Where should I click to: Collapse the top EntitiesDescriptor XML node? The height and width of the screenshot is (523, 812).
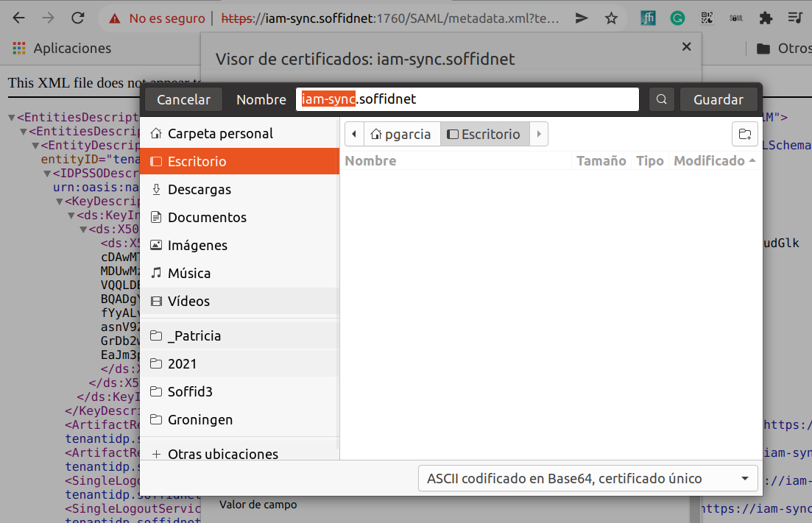click(11, 118)
